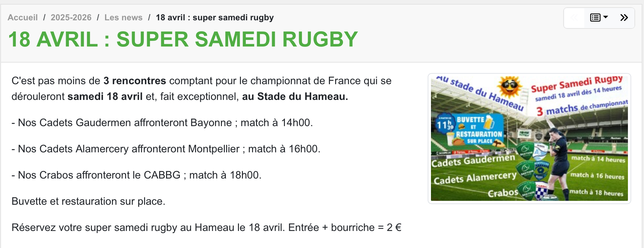This screenshot has width=644, height=248.
Task: Navigate to Accueil breadcrumb
Action: click(23, 17)
